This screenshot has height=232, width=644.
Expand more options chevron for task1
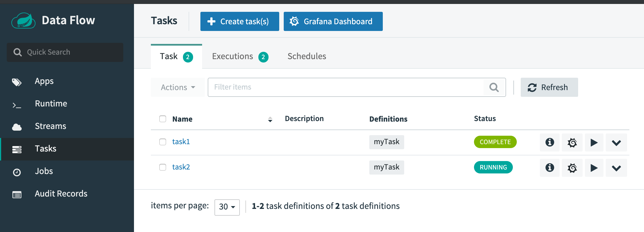(x=616, y=142)
